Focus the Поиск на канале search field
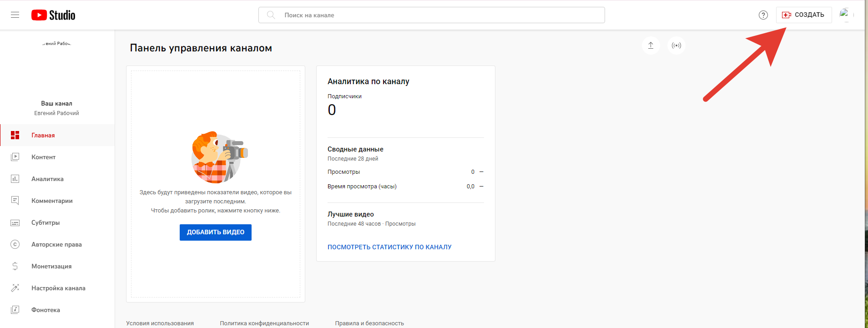Image resolution: width=868 pixels, height=328 pixels. pyautogui.click(x=437, y=15)
